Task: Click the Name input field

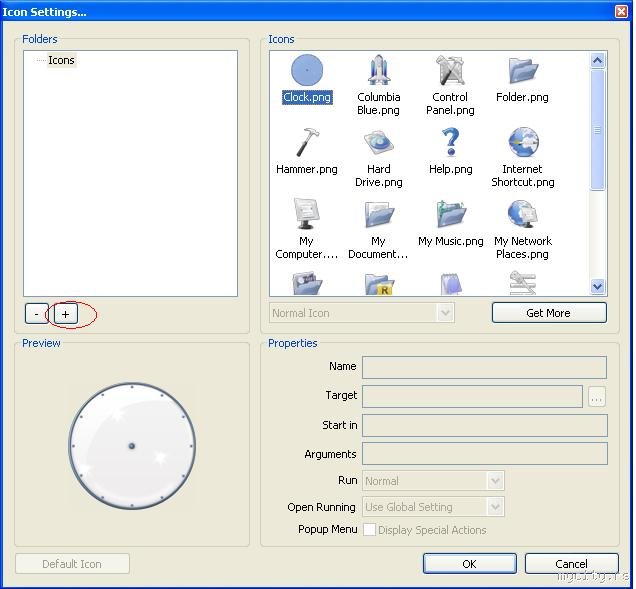Action: (x=484, y=367)
